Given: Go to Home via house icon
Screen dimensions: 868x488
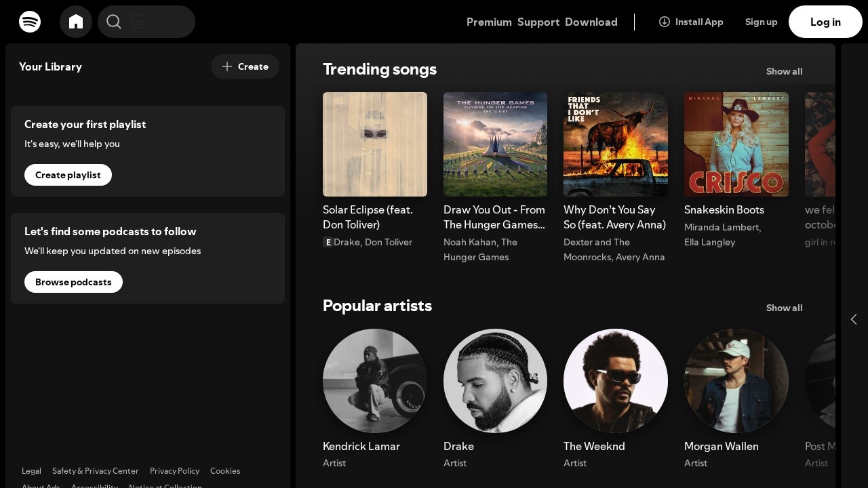Looking at the screenshot, I should click(76, 22).
